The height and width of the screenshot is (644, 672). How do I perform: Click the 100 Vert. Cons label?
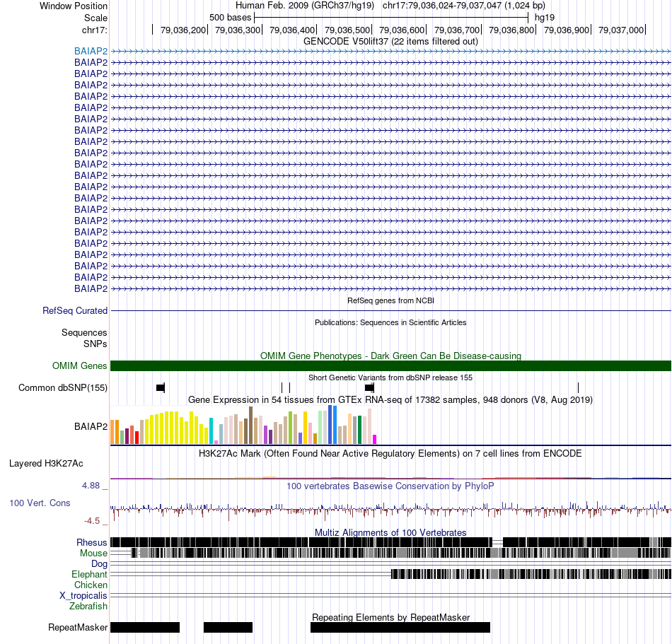40,503
